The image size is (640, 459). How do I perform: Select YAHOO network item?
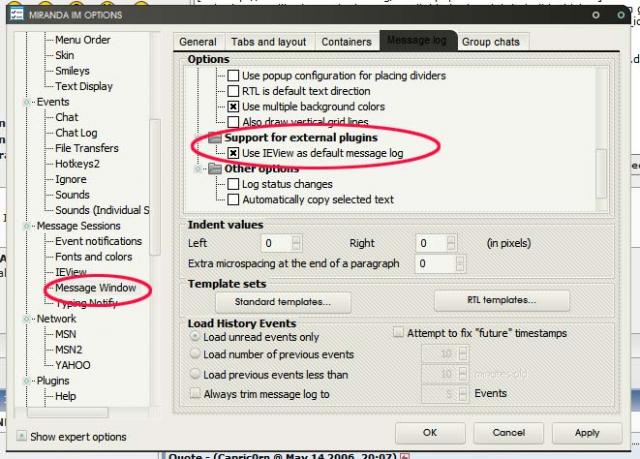73,365
